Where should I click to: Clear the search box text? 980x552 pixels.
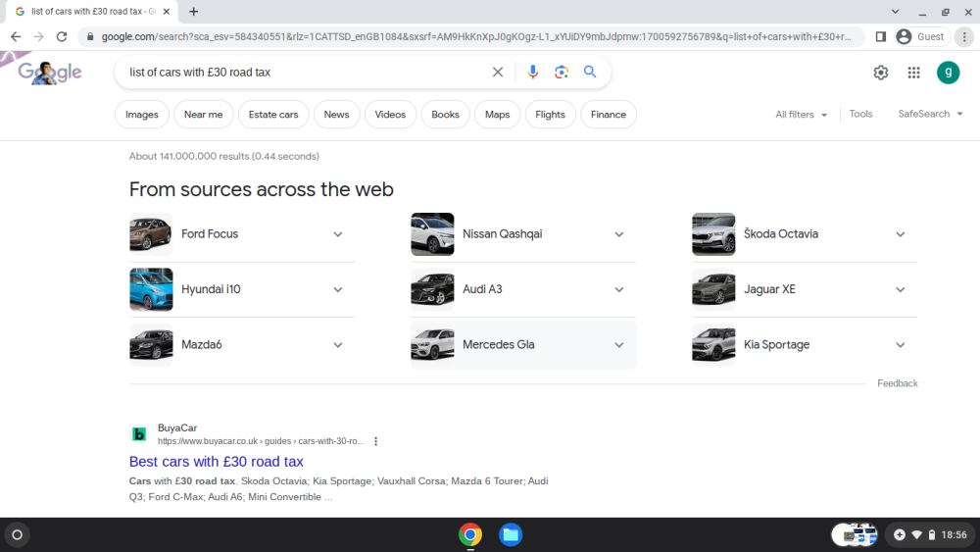[498, 72]
